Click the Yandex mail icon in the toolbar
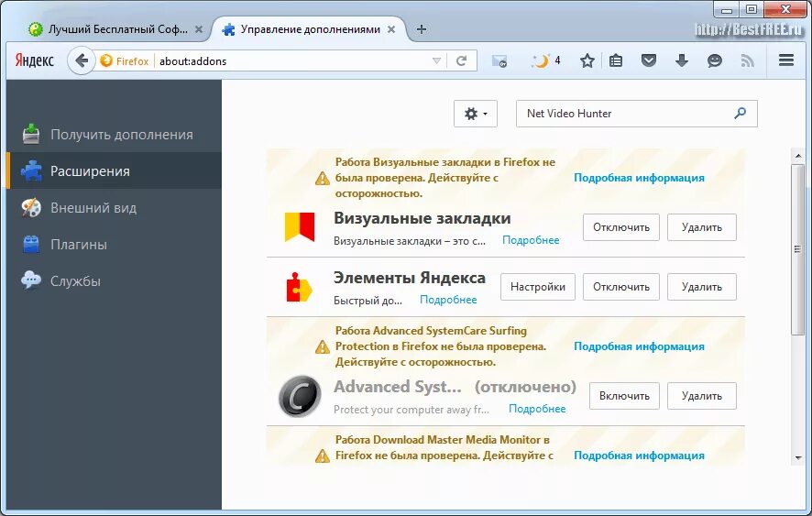This screenshot has width=812, height=516. [x=499, y=61]
